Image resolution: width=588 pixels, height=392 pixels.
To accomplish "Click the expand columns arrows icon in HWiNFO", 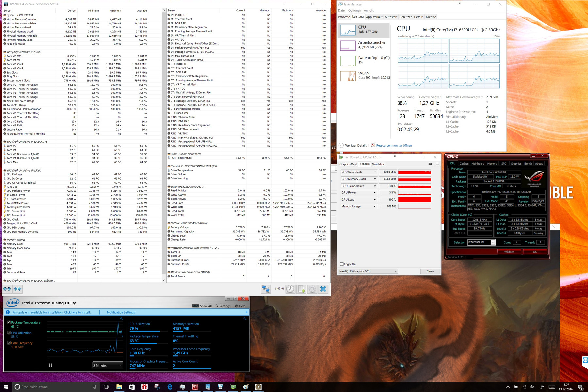I will tap(7, 289).
